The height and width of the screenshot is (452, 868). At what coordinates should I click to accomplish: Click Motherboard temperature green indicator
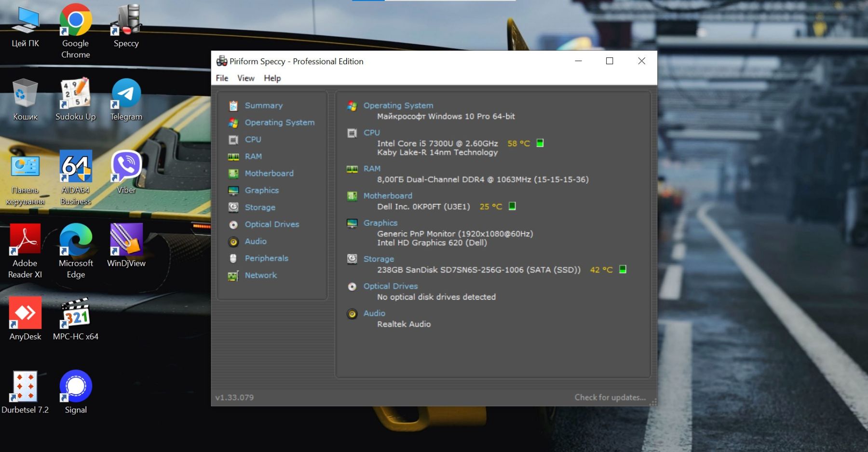coord(512,206)
